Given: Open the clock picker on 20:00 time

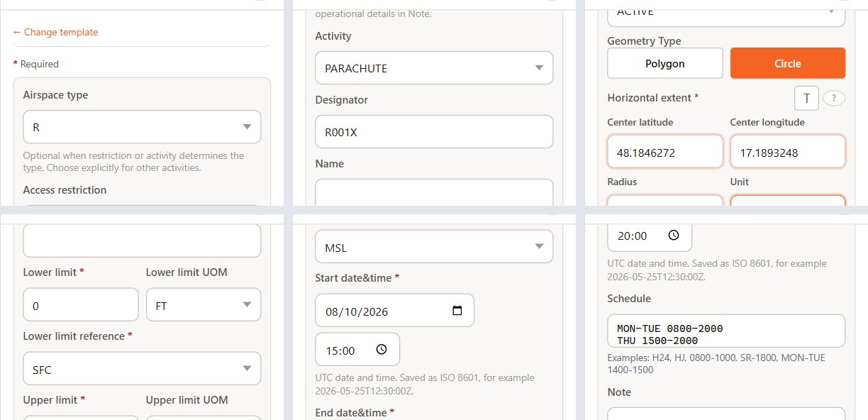Looking at the screenshot, I should tap(674, 235).
